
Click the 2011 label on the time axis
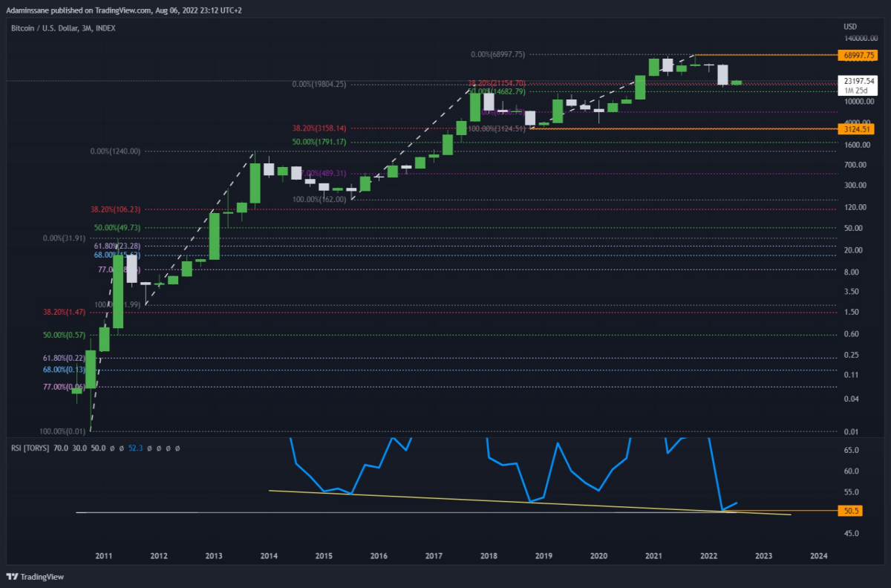[x=103, y=555]
